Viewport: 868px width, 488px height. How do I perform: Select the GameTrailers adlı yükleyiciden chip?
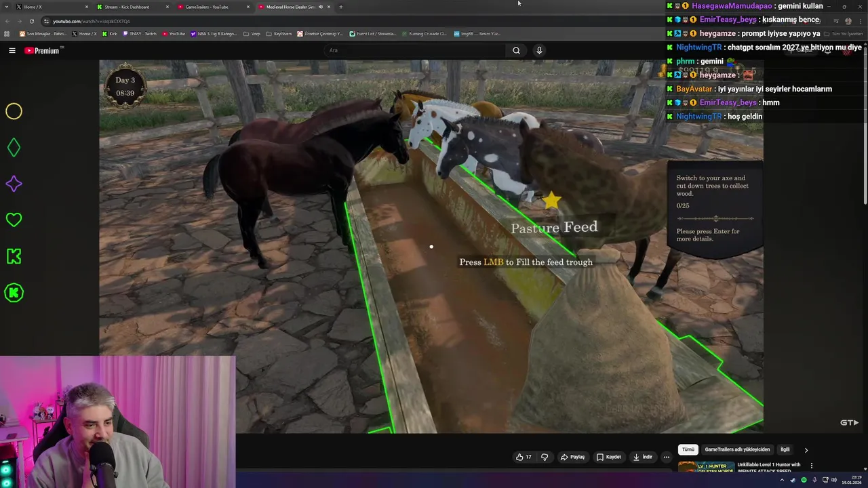pyautogui.click(x=737, y=449)
